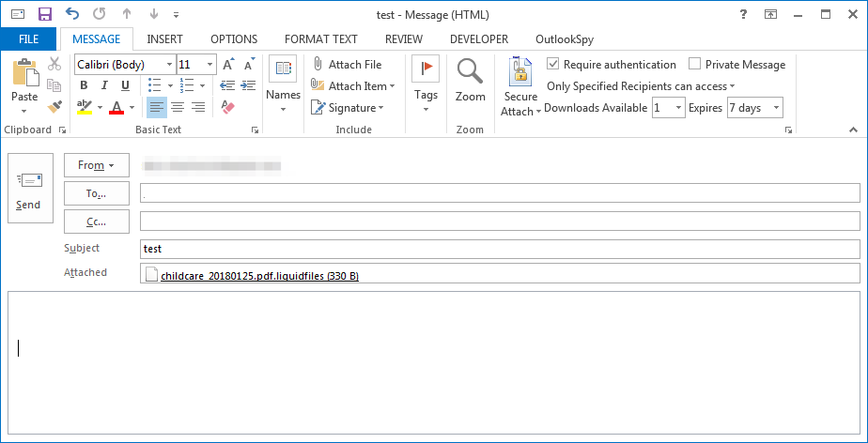Image resolution: width=868 pixels, height=443 pixels.
Task: Click the Redo arrow in the title bar
Action: [x=99, y=14]
